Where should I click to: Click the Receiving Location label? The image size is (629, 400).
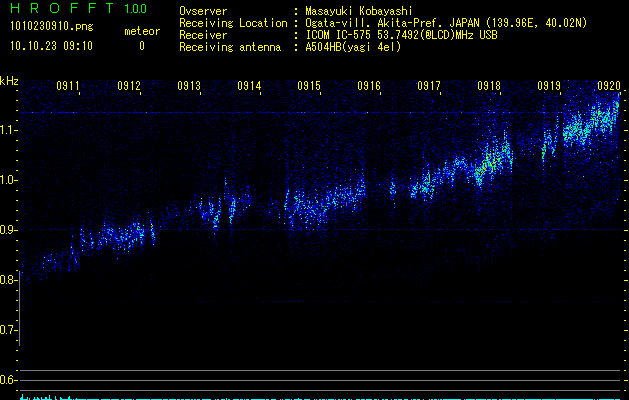click(233, 23)
